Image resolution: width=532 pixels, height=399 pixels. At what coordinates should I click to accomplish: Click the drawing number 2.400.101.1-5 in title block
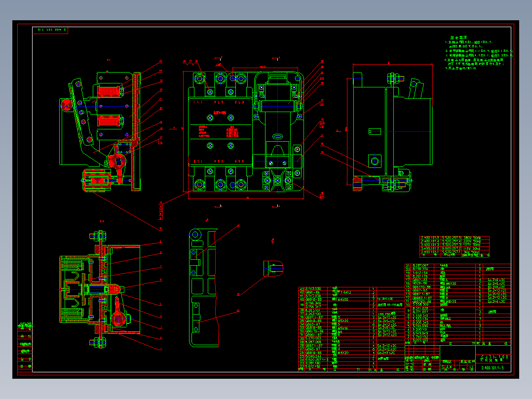pos(493,368)
